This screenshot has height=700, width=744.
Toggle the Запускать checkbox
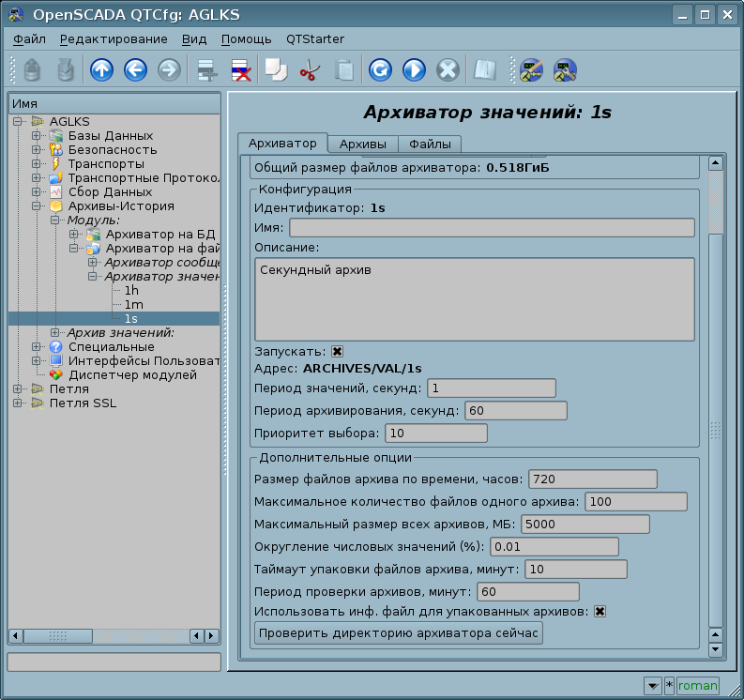pyautogui.click(x=338, y=351)
